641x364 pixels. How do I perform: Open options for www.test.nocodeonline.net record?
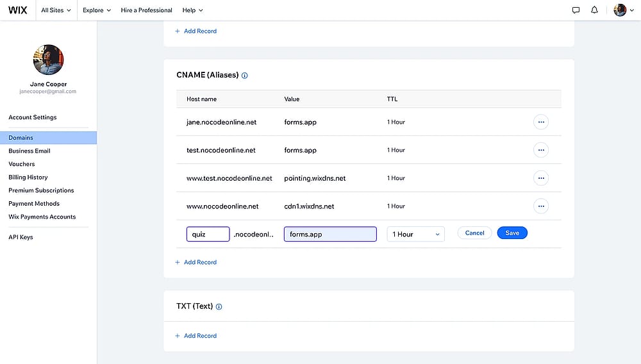click(541, 178)
